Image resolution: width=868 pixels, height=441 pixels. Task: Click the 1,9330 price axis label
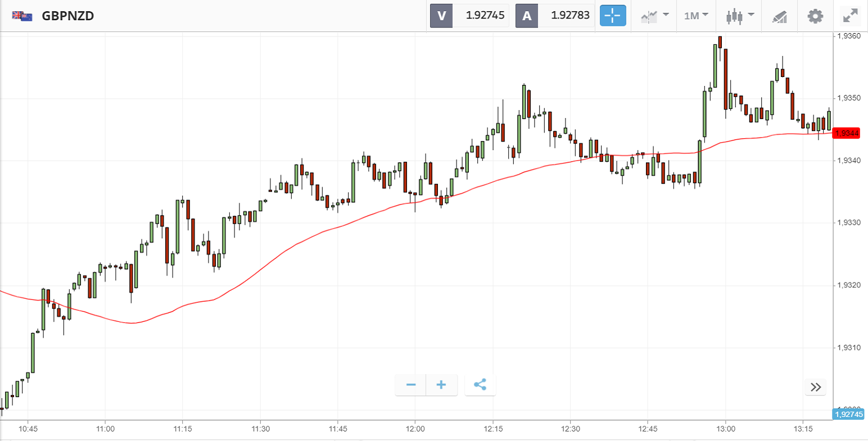[x=849, y=223]
